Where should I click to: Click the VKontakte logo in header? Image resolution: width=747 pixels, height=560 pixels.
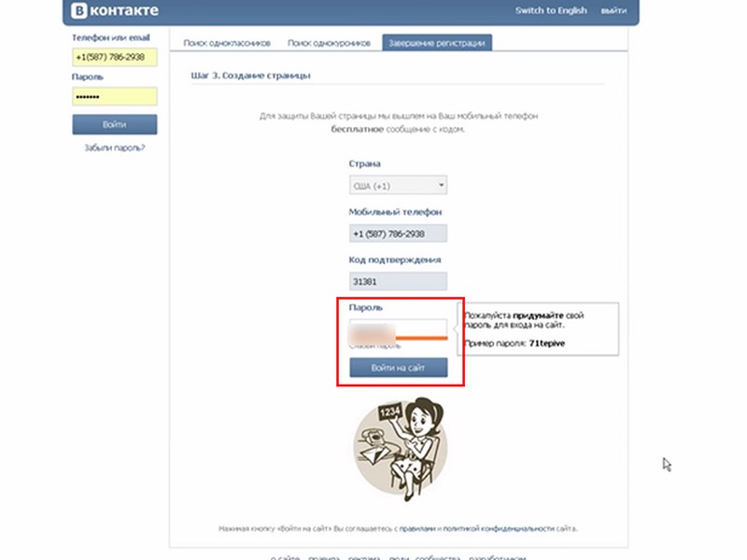click(114, 10)
